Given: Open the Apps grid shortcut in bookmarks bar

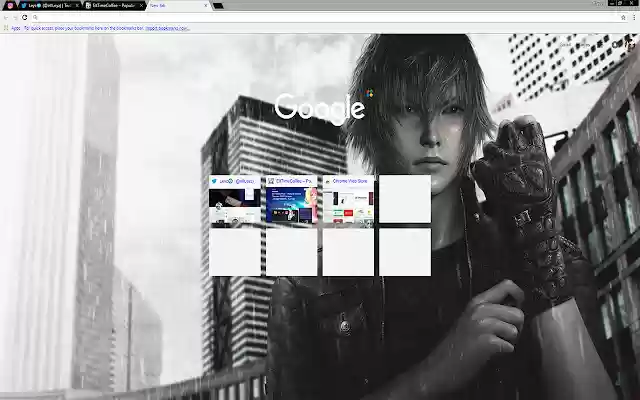Looking at the screenshot, I should point(12,28).
